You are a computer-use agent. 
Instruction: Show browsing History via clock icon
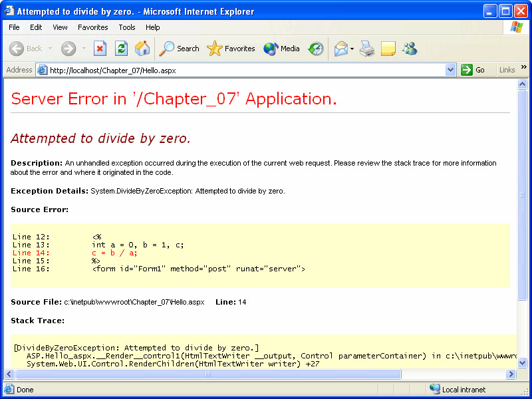coord(316,49)
